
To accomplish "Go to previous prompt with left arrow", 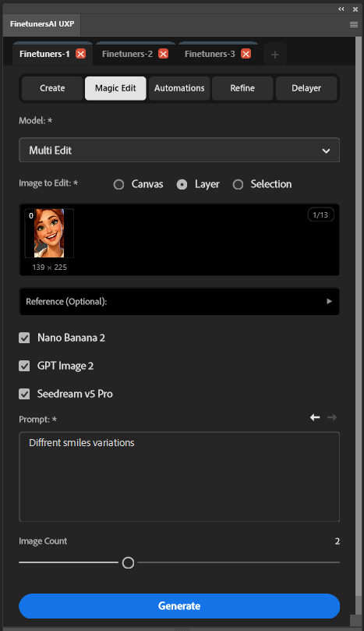I will [x=315, y=417].
